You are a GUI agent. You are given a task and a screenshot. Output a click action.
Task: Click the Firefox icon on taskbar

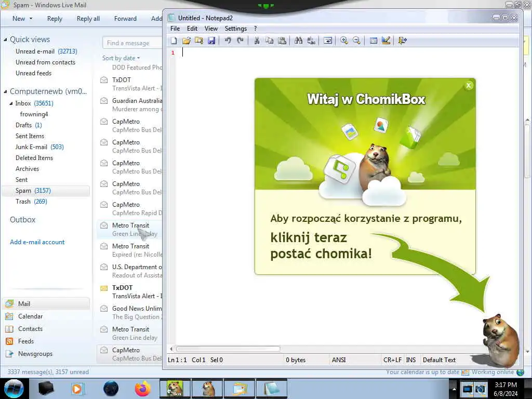pos(143,389)
